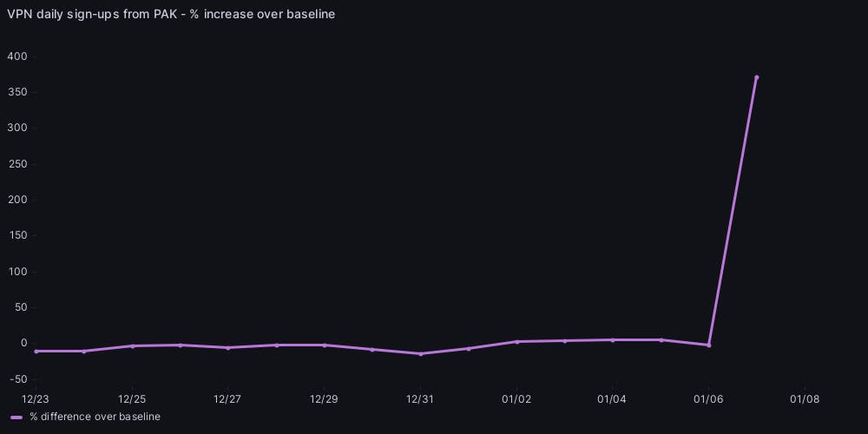Screen dimensions: 868x434
Task: Click the data point at 01/04
Action: coord(613,340)
